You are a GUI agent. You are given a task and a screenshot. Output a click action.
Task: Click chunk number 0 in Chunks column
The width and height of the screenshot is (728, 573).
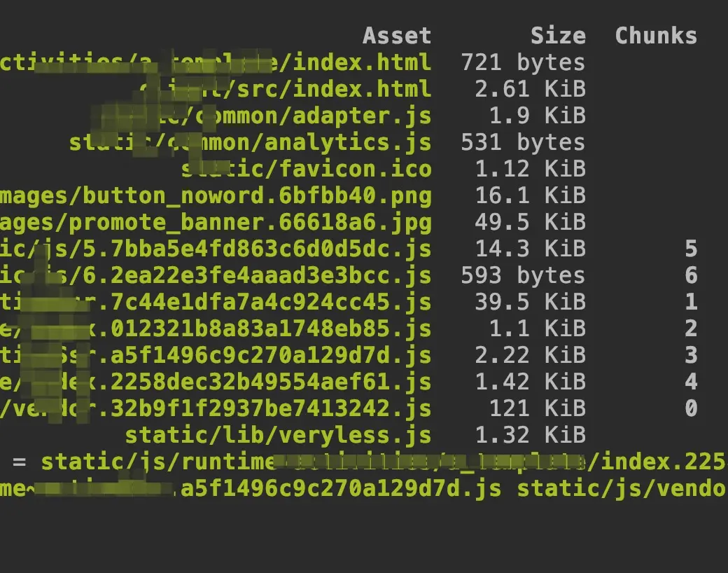pos(691,408)
